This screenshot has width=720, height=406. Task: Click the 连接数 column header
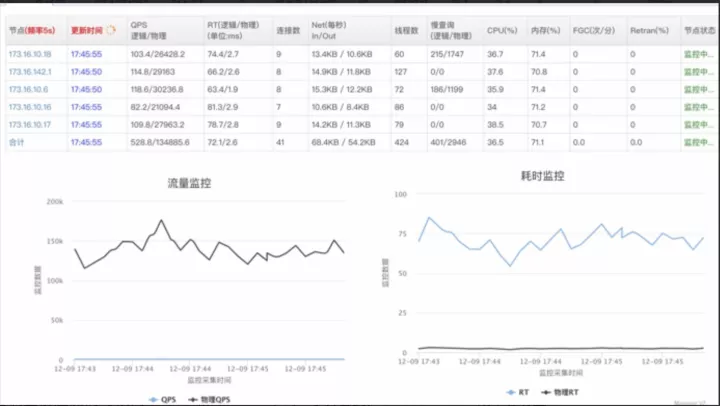pos(288,30)
